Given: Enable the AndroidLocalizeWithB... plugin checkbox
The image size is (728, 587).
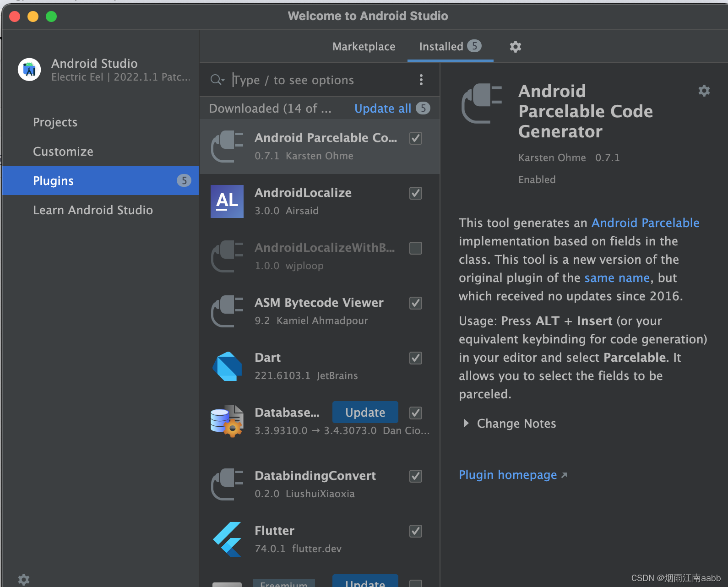Looking at the screenshot, I should pyautogui.click(x=416, y=248).
